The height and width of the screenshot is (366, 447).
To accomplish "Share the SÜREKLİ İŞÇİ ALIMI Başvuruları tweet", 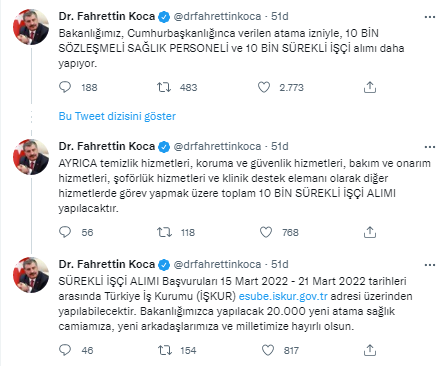I will pyautogui.click(x=370, y=350).
